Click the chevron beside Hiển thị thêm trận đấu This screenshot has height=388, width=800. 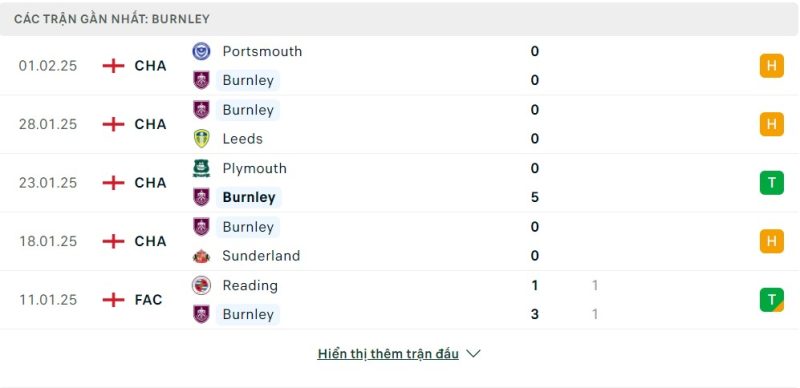coord(473,354)
